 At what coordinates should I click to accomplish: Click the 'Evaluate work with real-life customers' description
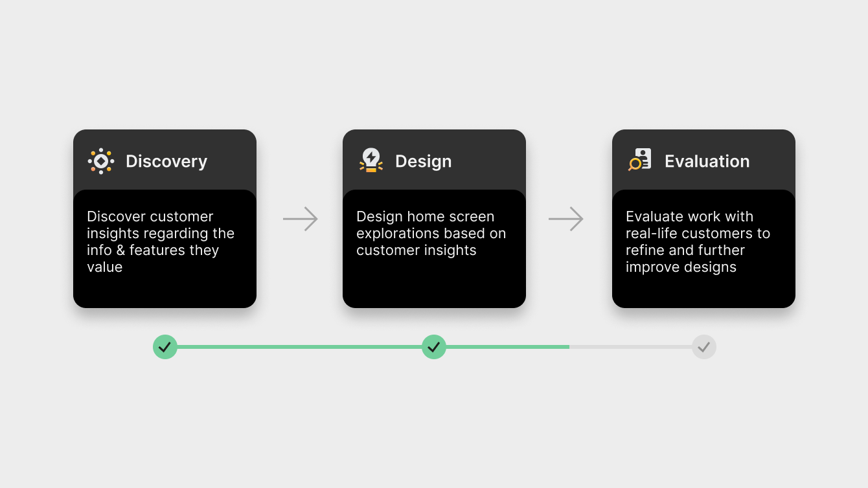(698, 241)
